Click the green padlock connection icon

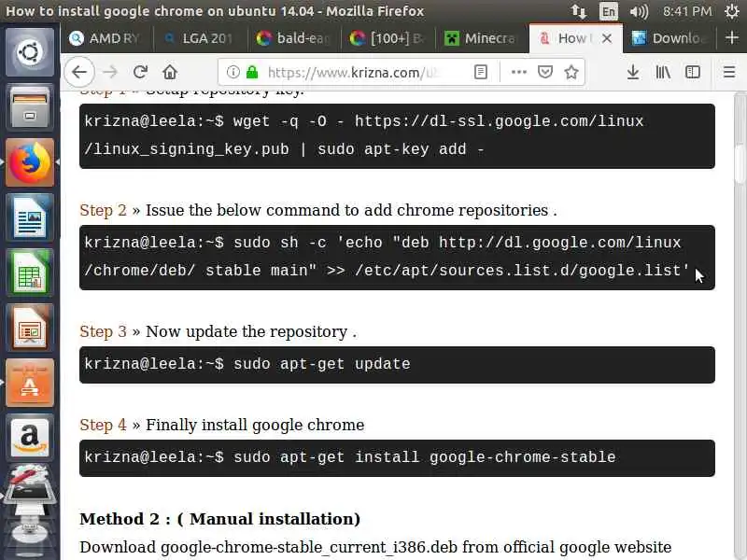point(252,73)
